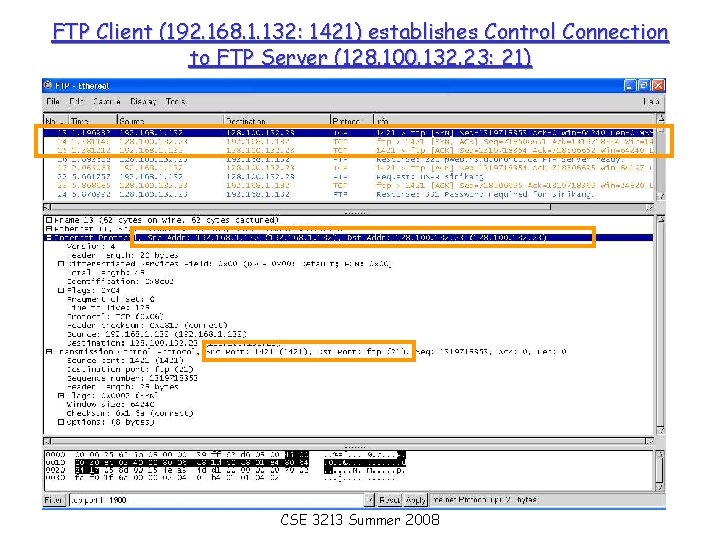Select the Fragment offset: 0 field
720x540 pixels.
[110, 299]
